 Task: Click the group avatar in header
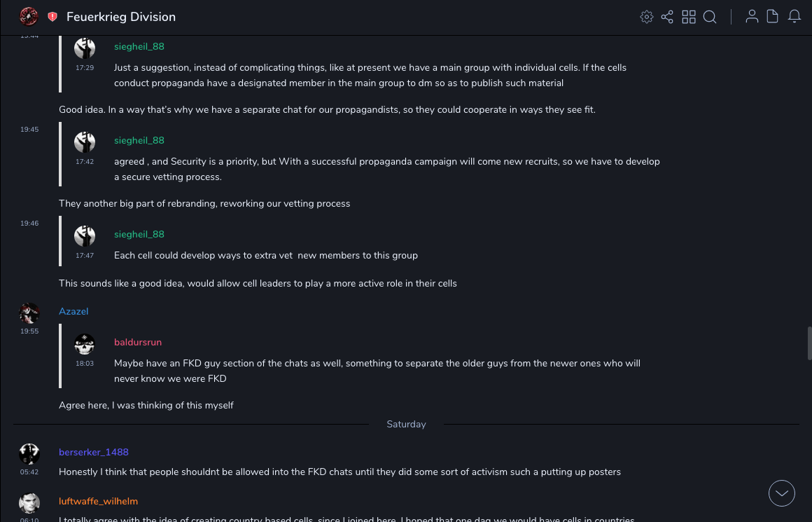coord(29,17)
